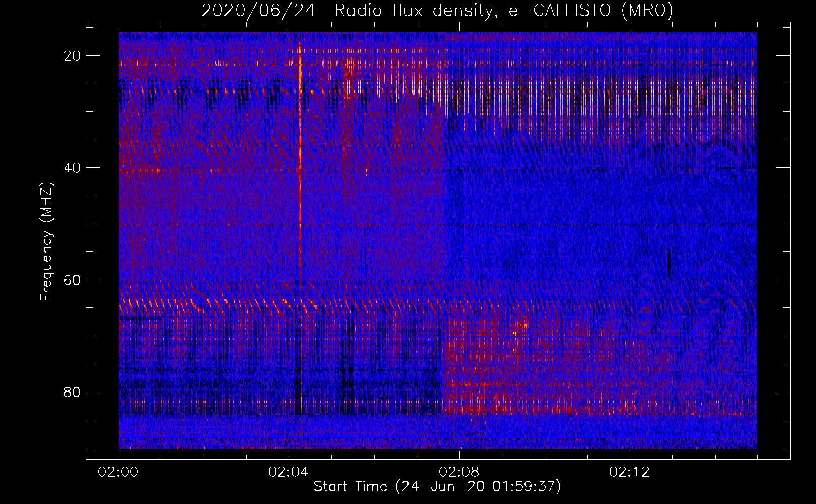Click the '20' frequency tick label
The image size is (816, 504).
(x=73, y=56)
